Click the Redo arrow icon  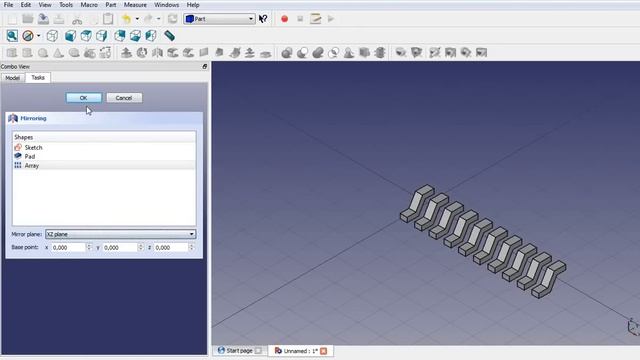tap(149, 19)
